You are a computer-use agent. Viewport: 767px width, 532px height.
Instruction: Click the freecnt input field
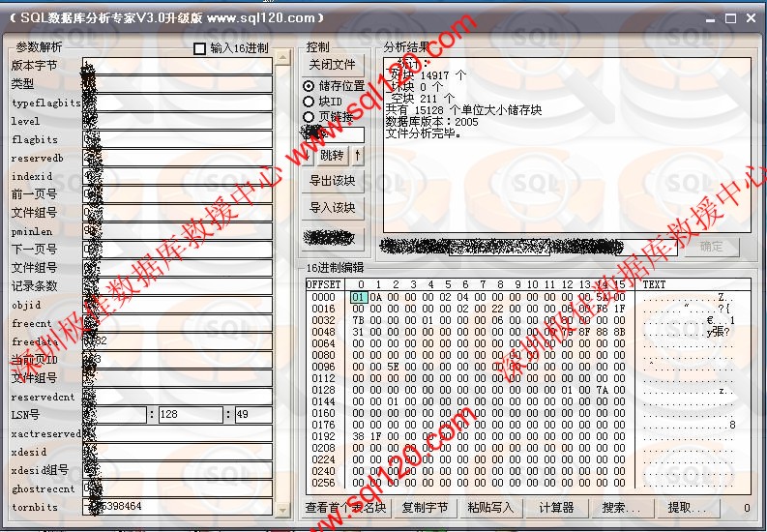point(177,323)
